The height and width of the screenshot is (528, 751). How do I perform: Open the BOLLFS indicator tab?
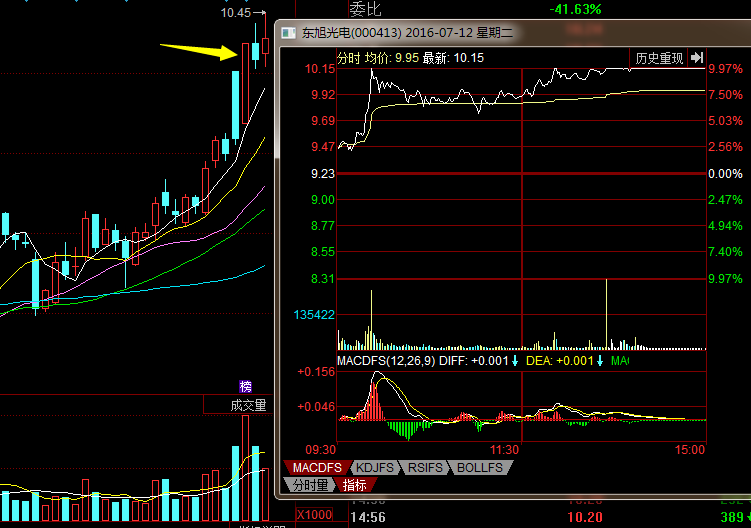(481, 467)
